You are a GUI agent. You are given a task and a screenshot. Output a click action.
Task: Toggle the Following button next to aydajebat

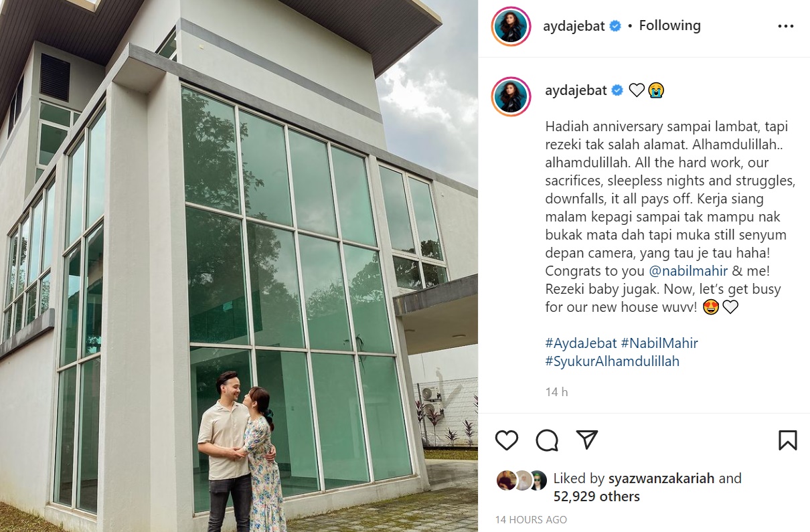click(669, 25)
